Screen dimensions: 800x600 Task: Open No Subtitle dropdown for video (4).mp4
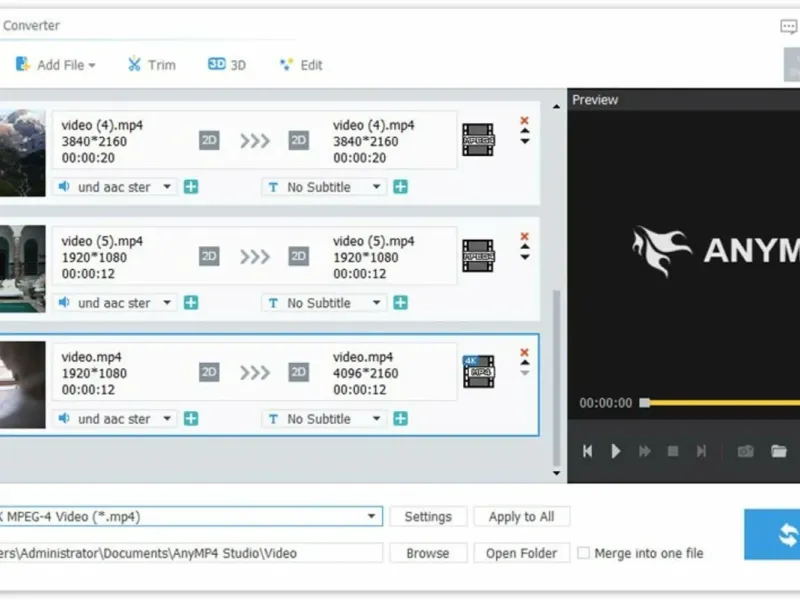click(x=324, y=187)
